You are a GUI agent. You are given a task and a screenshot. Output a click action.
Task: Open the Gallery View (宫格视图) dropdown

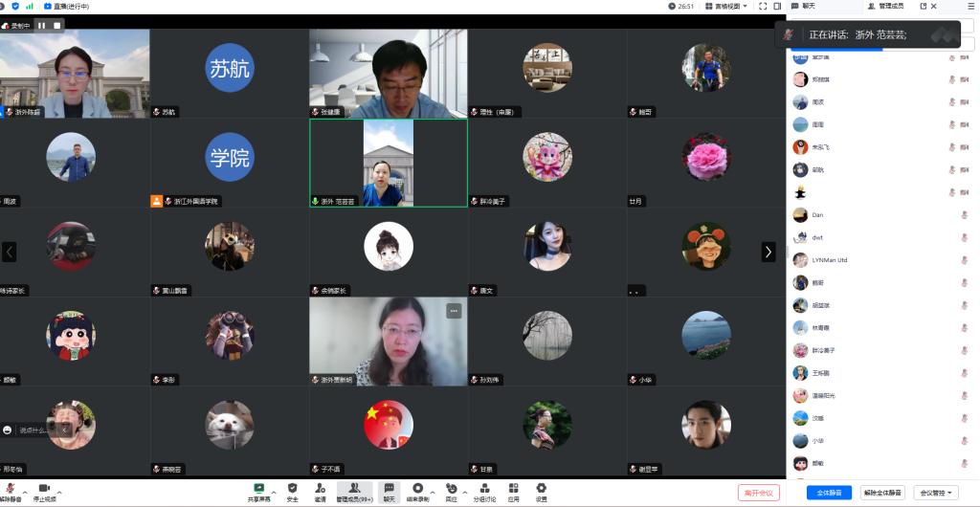tap(728, 6)
